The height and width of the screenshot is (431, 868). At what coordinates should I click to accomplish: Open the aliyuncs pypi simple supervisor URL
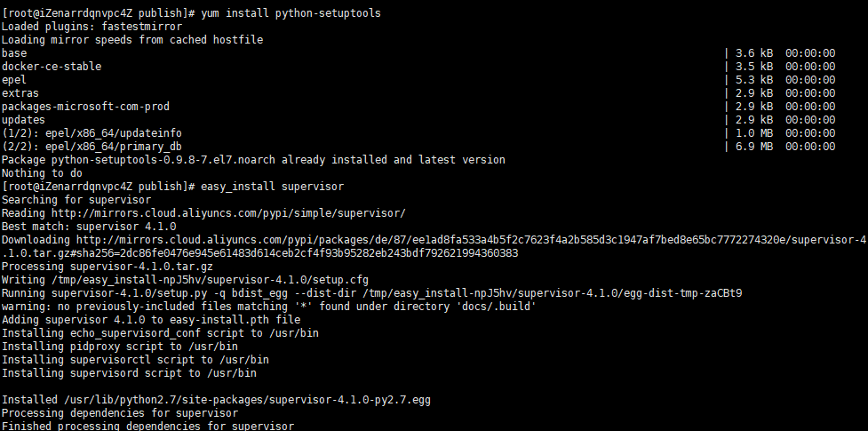(228, 213)
